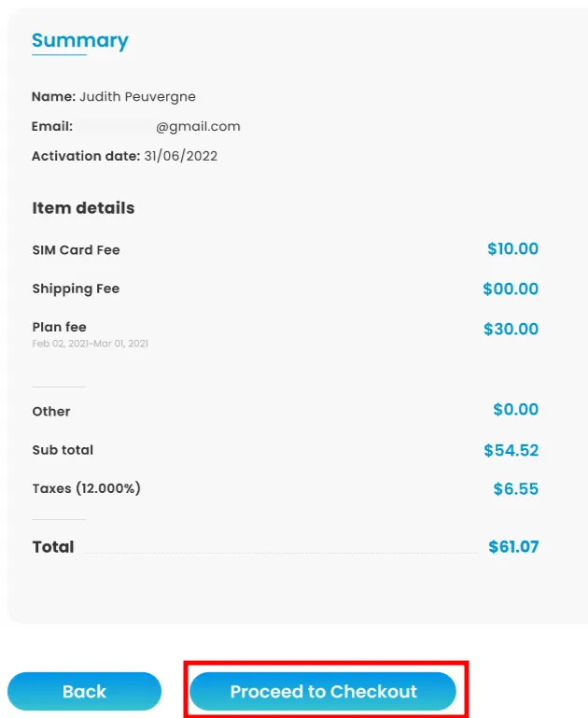Image resolution: width=588 pixels, height=718 pixels.
Task: Go back using the Back button
Action: (x=84, y=692)
